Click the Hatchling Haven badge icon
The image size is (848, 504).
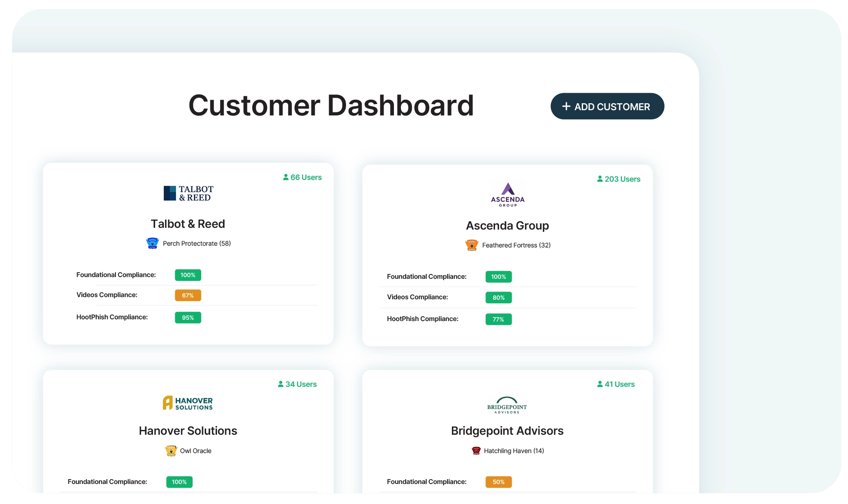[x=476, y=450]
